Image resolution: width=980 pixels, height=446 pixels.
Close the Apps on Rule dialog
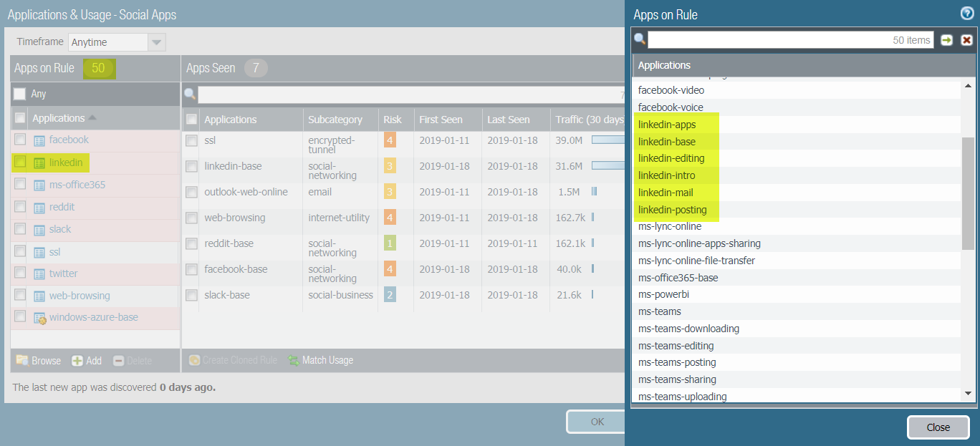pos(938,427)
